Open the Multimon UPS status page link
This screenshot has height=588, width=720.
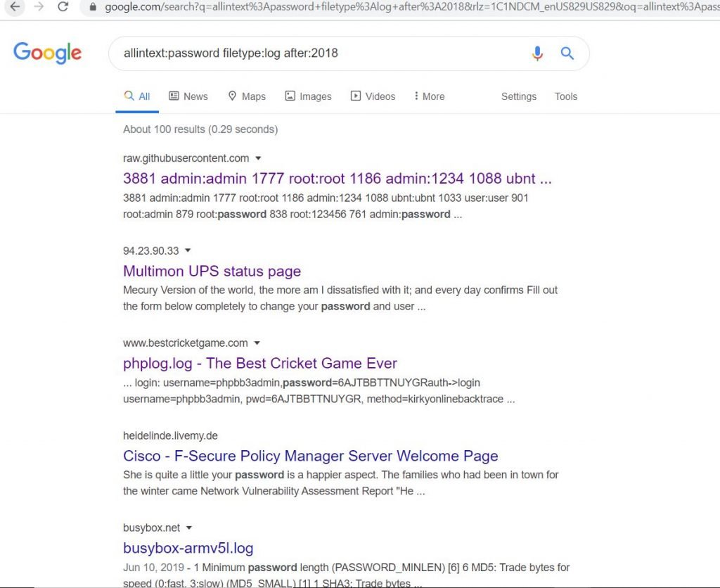(212, 271)
